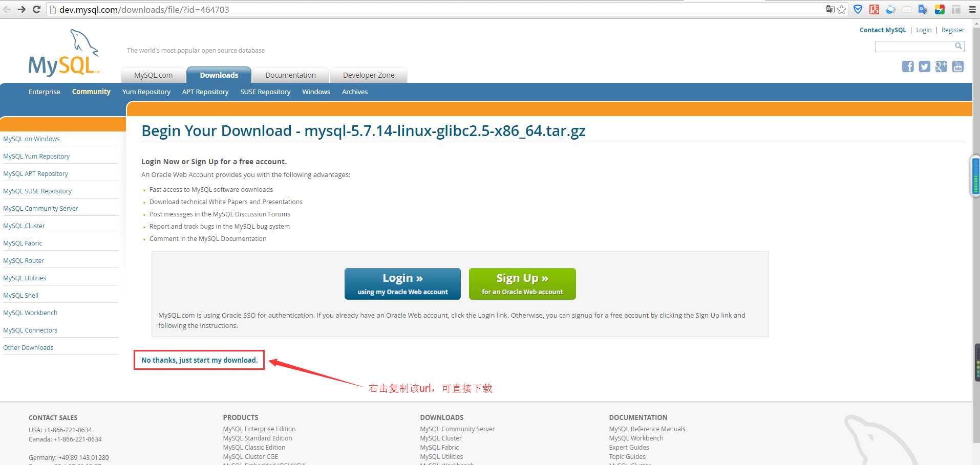The height and width of the screenshot is (465, 980).
Task: Select the Downloads tab
Action: [219, 75]
